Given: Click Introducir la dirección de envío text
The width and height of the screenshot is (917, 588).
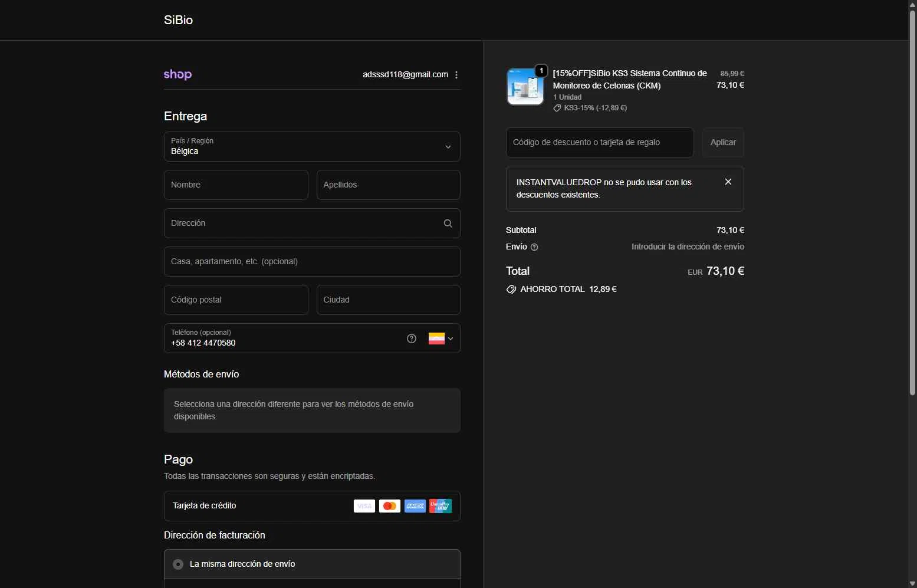Looking at the screenshot, I should click(x=688, y=247).
